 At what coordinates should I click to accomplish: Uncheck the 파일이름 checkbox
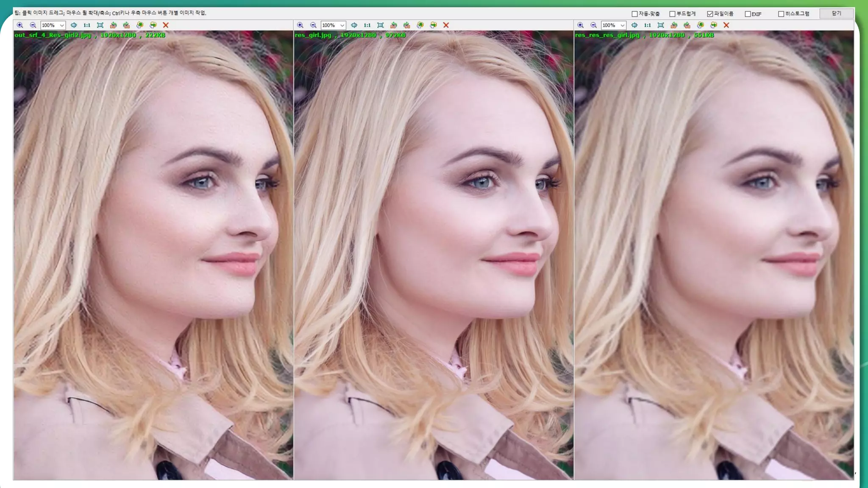pos(710,14)
